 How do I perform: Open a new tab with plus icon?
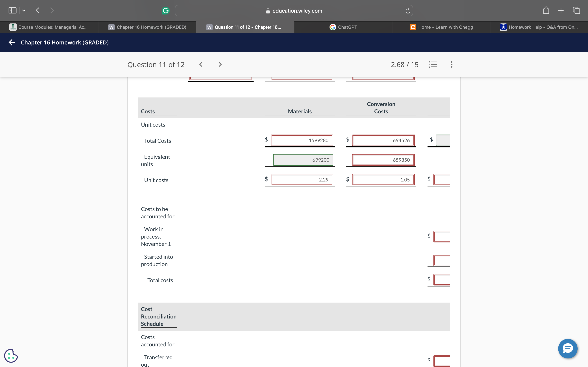[x=561, y=10]
